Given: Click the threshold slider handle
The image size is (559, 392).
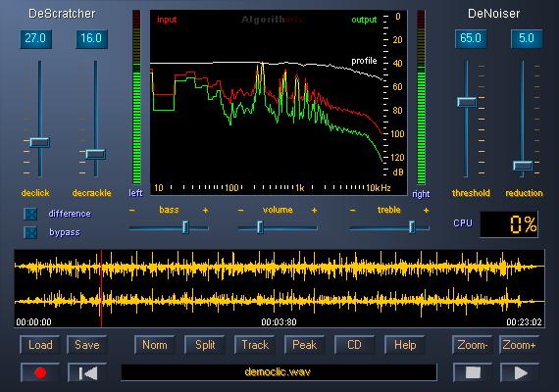Looking at the screenshot, I should tap(467, 102).
